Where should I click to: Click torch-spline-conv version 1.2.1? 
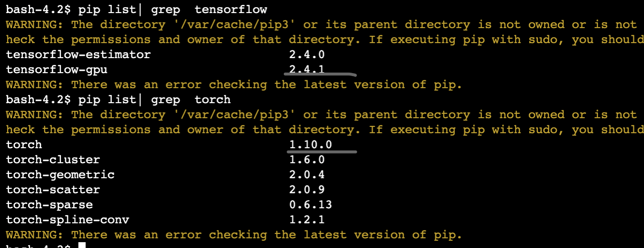pos(307,220)
